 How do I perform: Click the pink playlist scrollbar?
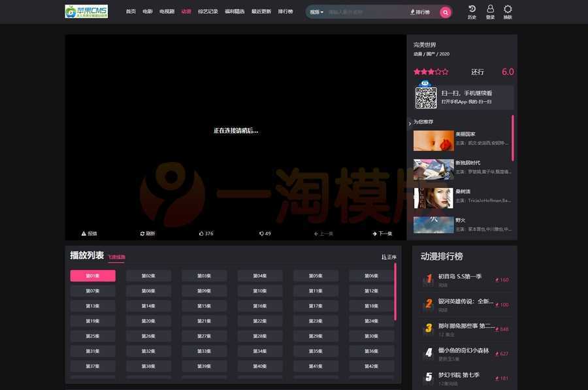[x=395, y=291]
